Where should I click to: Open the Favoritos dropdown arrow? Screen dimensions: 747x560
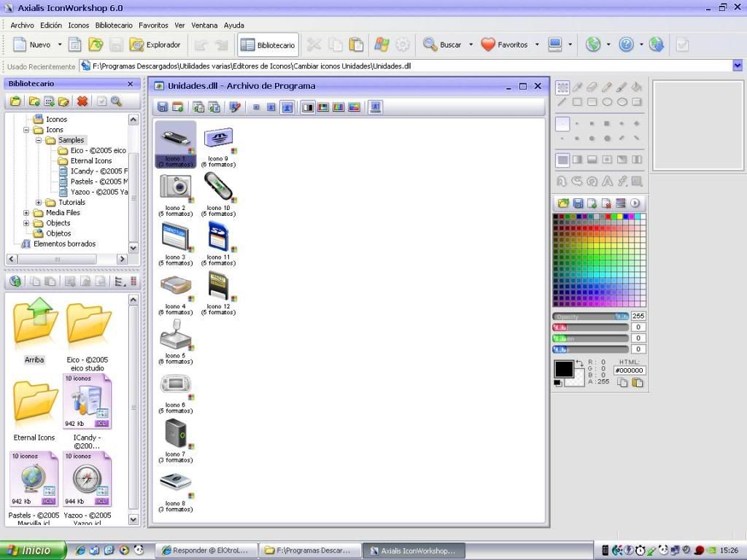point(537,44)
